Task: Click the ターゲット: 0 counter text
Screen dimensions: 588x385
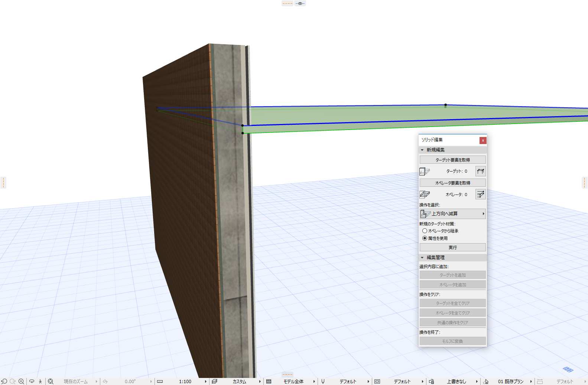Action: point(457,172)
